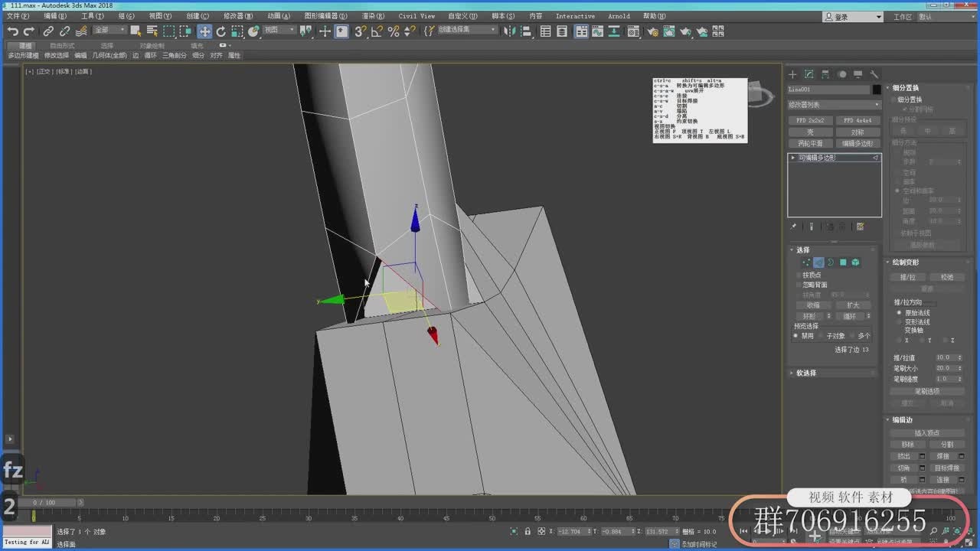
Task: Open the 登录 sign-in dropdown
Action: (854, 16)
